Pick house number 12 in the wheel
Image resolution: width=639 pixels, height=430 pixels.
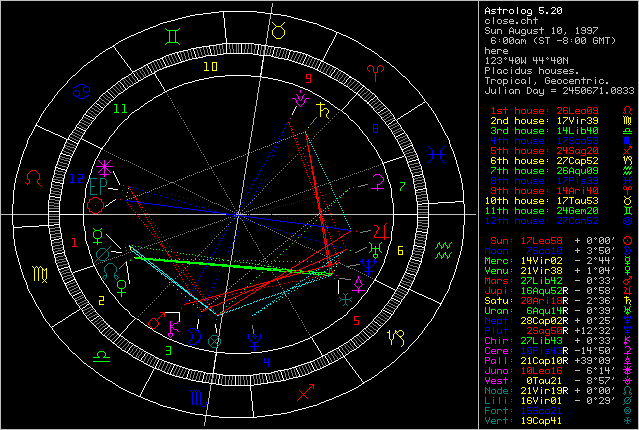coord(76,179)
